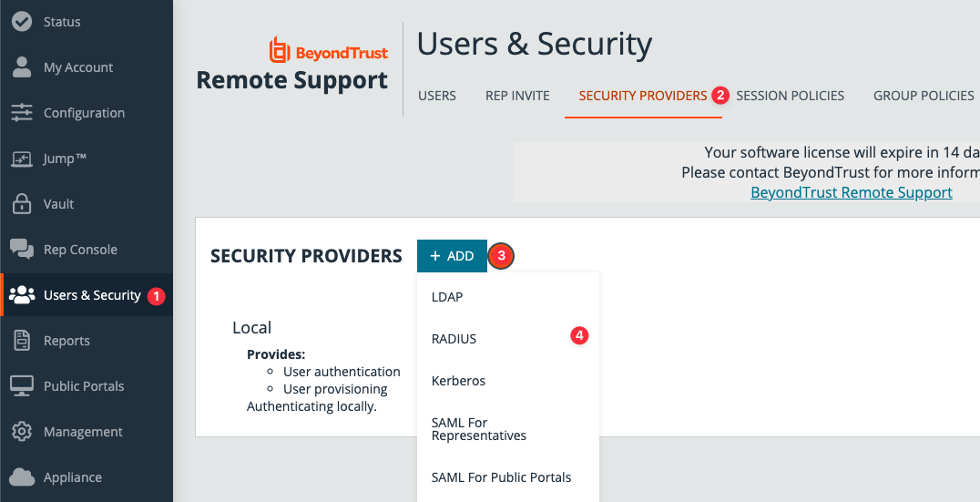
Task: Select RADIUS from the provider list
Action: (454, 339)
